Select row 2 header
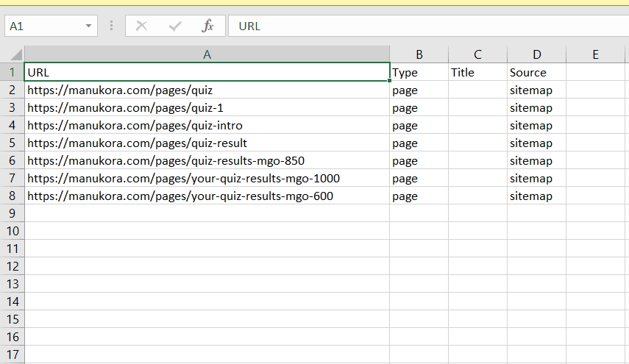 [12, 90]
